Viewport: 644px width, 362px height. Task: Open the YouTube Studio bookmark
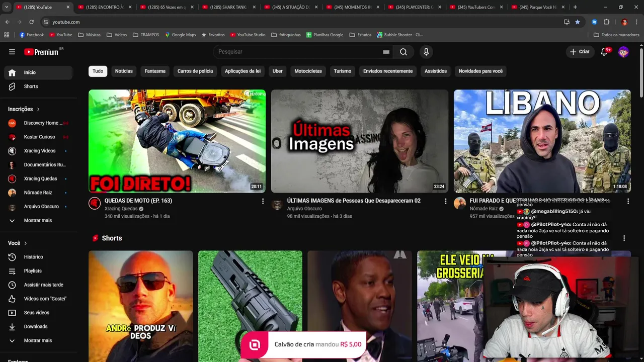coord(248,35)
